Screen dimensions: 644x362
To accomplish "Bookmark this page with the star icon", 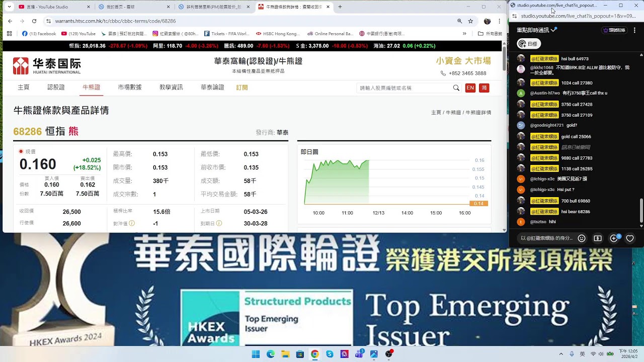I will click(x=470, y=21).
